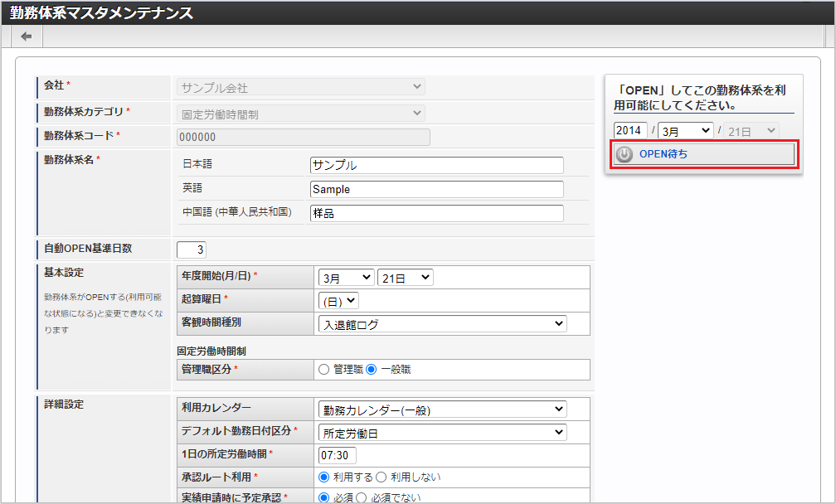Select 必須 for 実績申請時に予定承認
The height and width of the screenshot is (504, 836).
coord(323,497)
